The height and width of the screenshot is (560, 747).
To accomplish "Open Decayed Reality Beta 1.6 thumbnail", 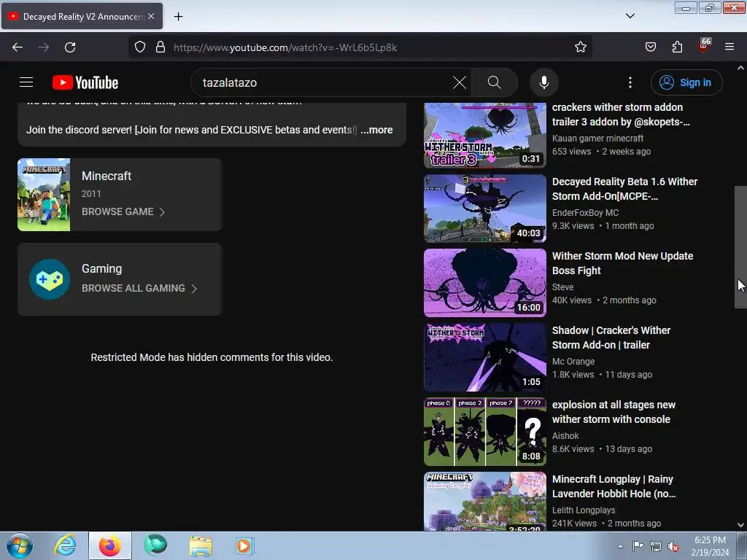I will pyautogui.click(x=484, y=209).
